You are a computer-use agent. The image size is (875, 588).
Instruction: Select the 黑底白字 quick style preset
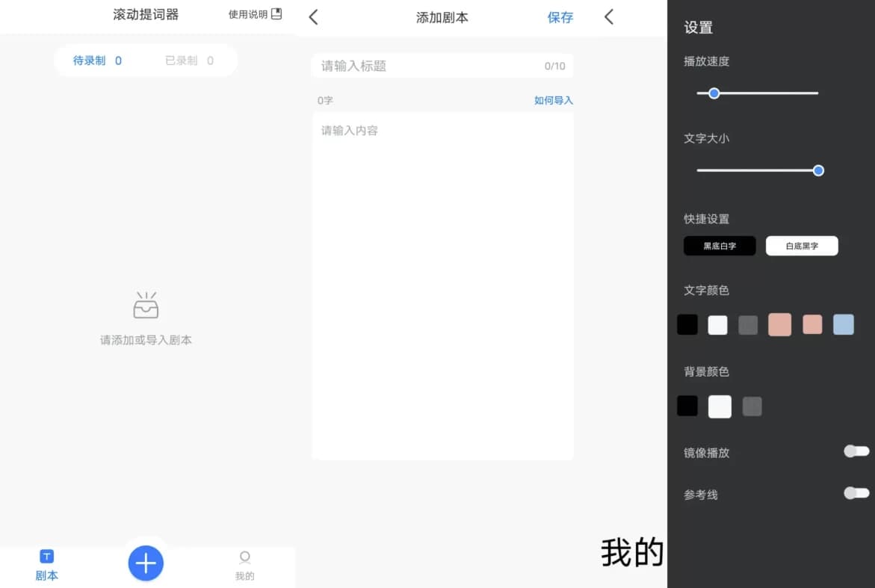pyautogui.click(x=720, y=246)
